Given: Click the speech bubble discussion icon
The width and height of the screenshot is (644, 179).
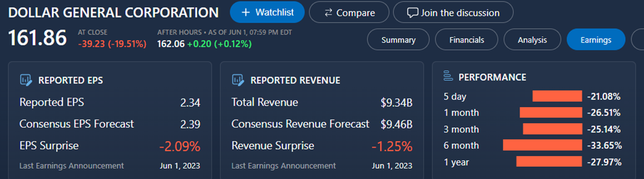Looking at the screenshot, I should 412,13.
